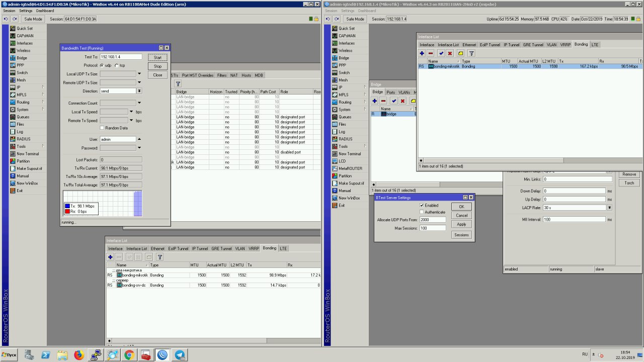Screen dimensions: 644x362
Task: Add new item in left Interface List
Action: pyautogui.click(x=110, y=257)
